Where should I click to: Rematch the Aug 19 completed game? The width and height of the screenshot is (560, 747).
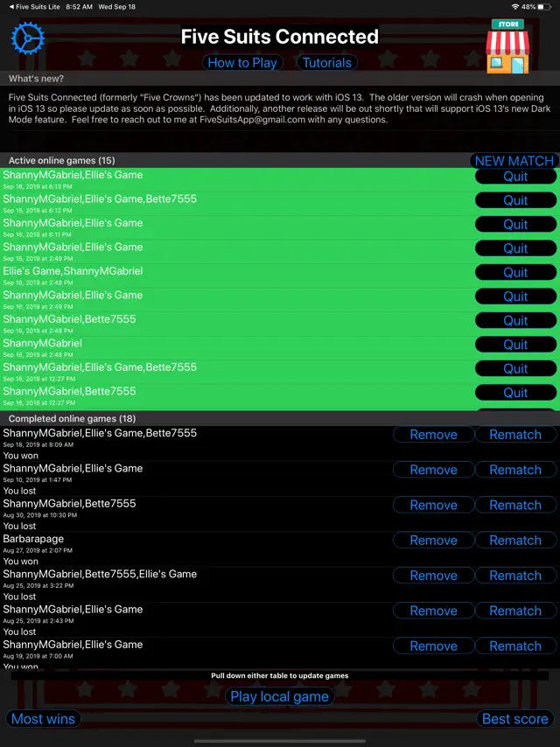point(515,646)
